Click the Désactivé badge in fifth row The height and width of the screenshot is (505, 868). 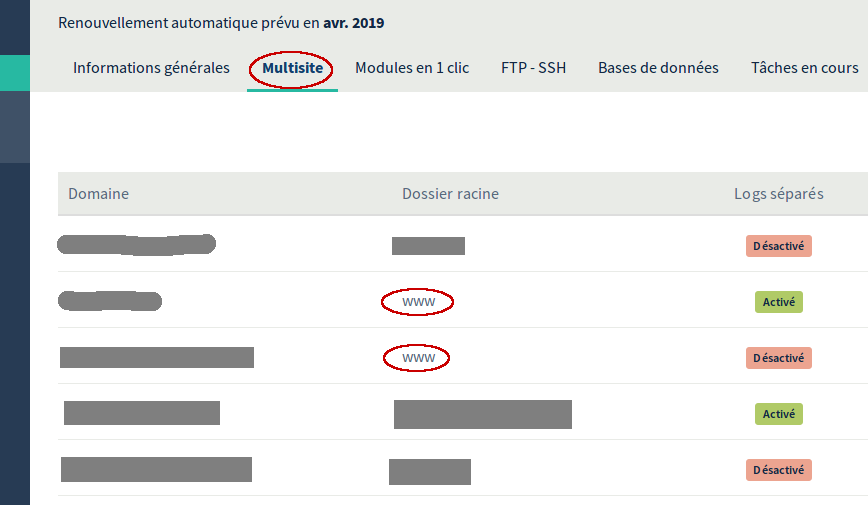coord(778,470)
